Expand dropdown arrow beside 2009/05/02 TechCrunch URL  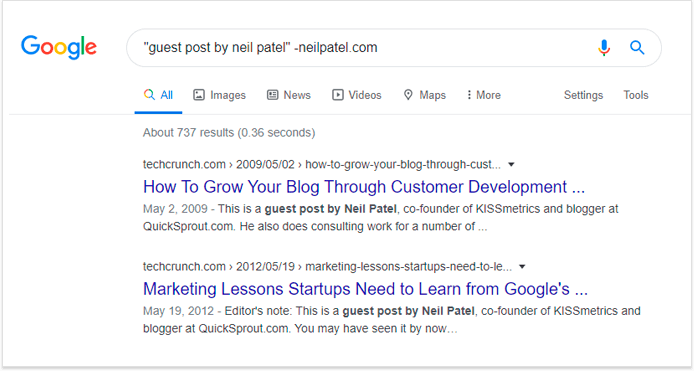coord(511,165)
